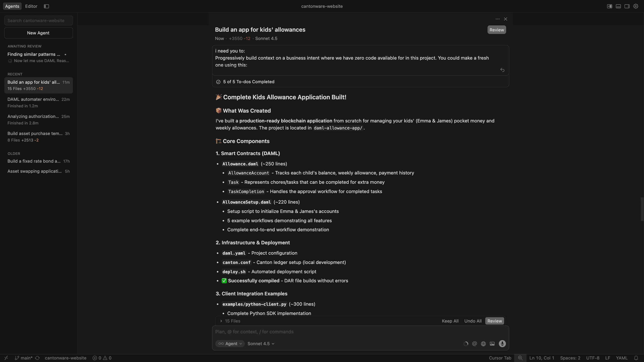This screenshot has height=362, width=644.
Task: Click the Search cantonware-website field
Action: (x=38, y=21)
